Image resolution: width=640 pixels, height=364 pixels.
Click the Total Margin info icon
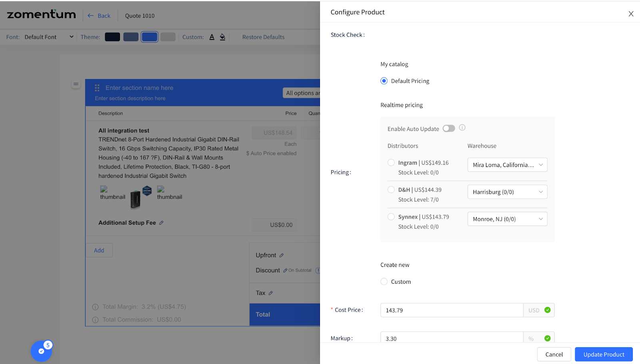(x=95, y=307)
